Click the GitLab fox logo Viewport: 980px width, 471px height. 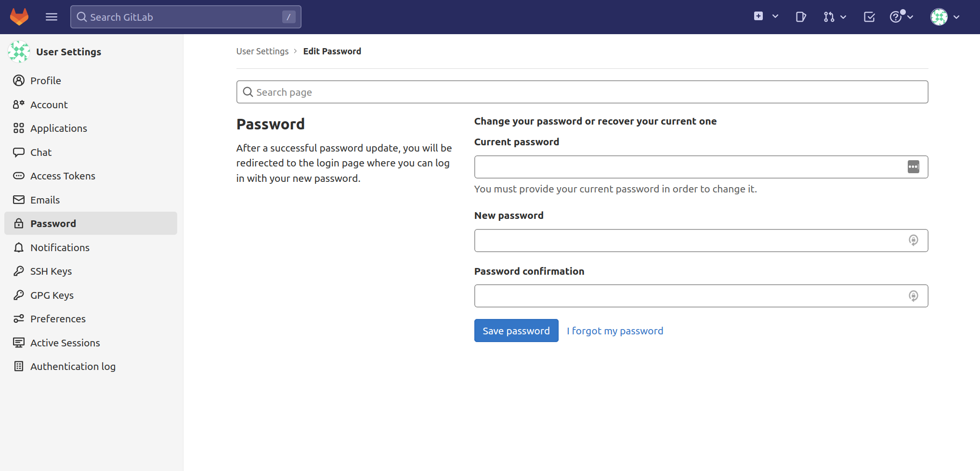(19, 17)
